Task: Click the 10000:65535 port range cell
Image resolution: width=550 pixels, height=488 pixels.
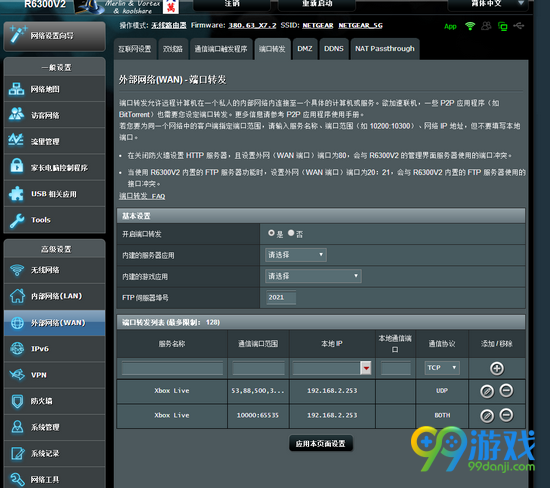Action: click(x=258, y=416)
